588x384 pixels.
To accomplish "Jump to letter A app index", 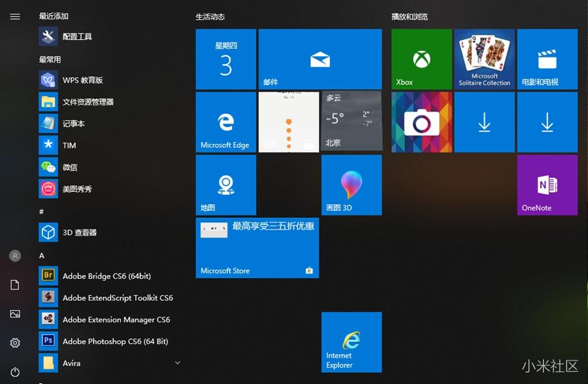I will [42, 255].
